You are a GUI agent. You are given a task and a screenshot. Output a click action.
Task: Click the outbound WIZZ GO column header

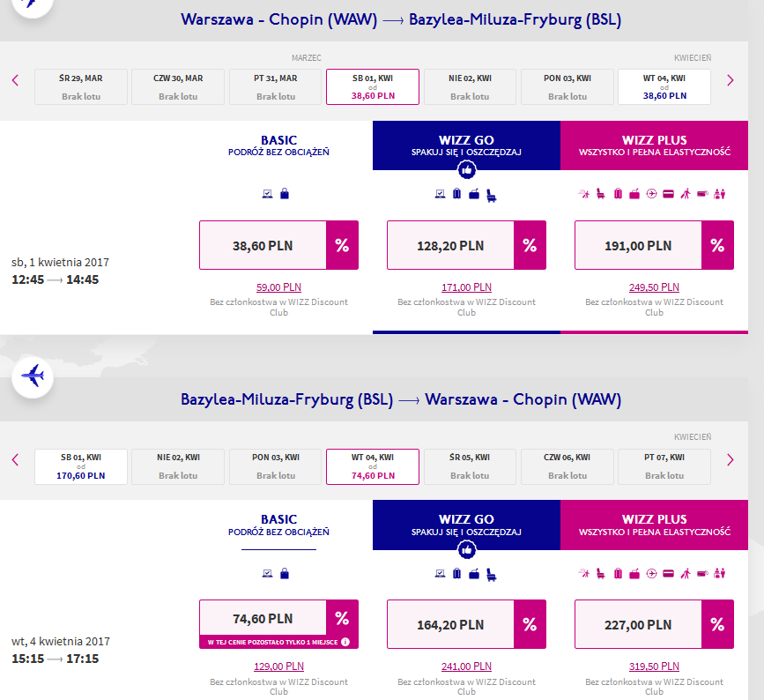pyautogui.click(x=466, y=145)
